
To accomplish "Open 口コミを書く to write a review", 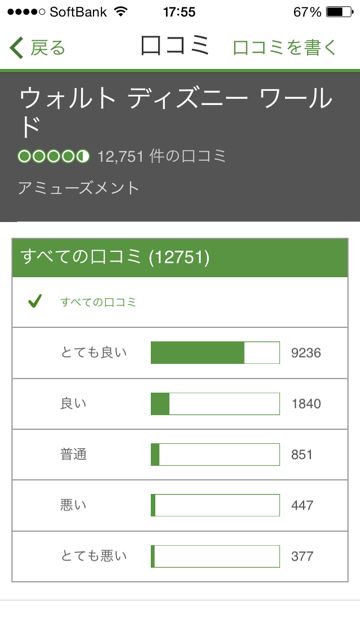I will pos(284,48).
